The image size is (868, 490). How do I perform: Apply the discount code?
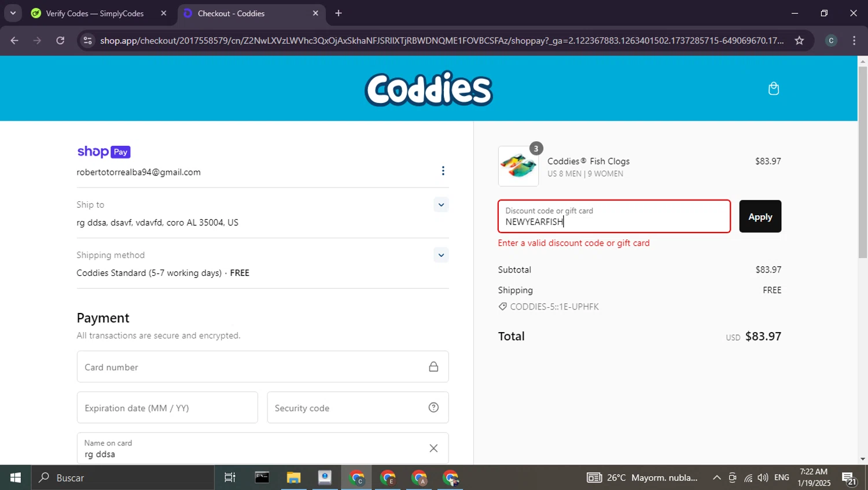coord(760,216)
